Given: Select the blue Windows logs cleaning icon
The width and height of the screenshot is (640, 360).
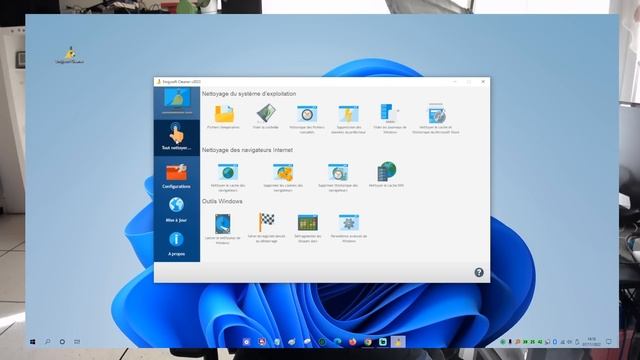Looking at the screenshot, I should tap(389, 113).
